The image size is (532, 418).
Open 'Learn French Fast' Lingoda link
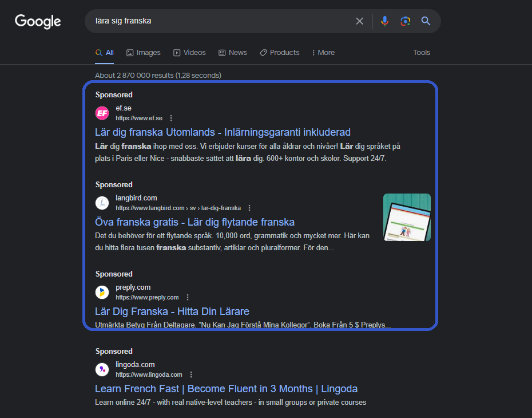(x=226, y=389)
